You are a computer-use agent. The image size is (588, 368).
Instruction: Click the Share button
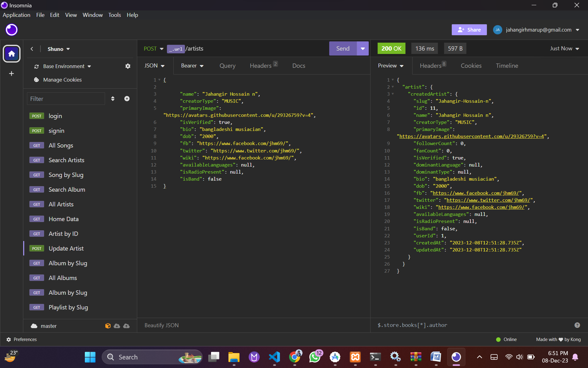point(469,30)
